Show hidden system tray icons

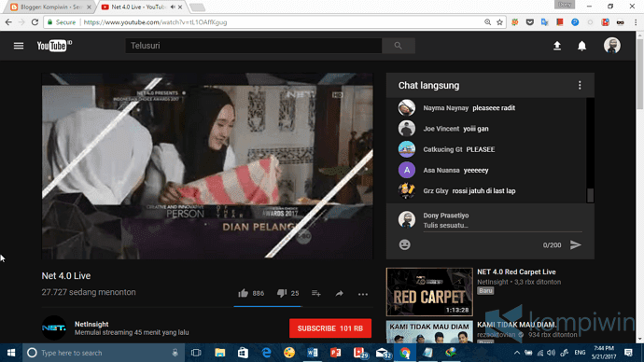(517, 353)
